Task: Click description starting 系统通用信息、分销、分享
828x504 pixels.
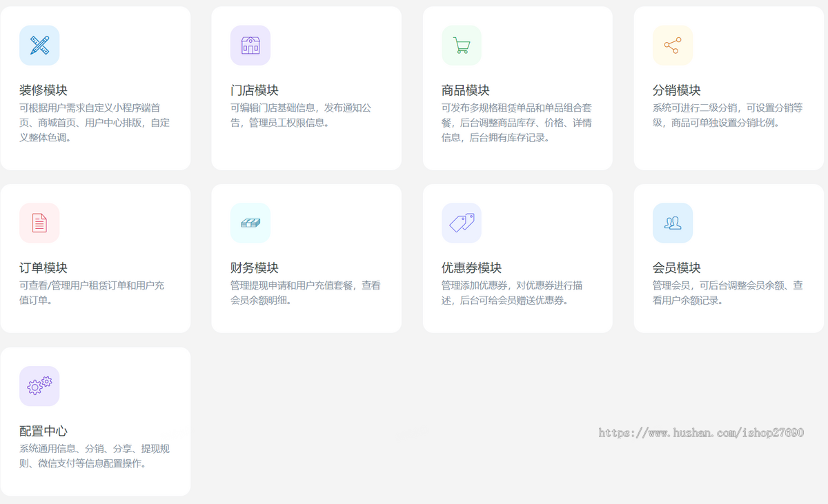Action: click(95, 456)
